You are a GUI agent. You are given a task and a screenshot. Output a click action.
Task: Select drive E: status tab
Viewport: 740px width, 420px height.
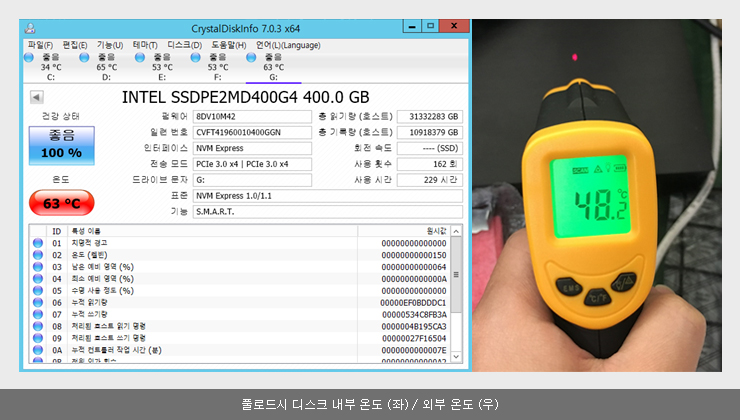(x=162, y=67)
